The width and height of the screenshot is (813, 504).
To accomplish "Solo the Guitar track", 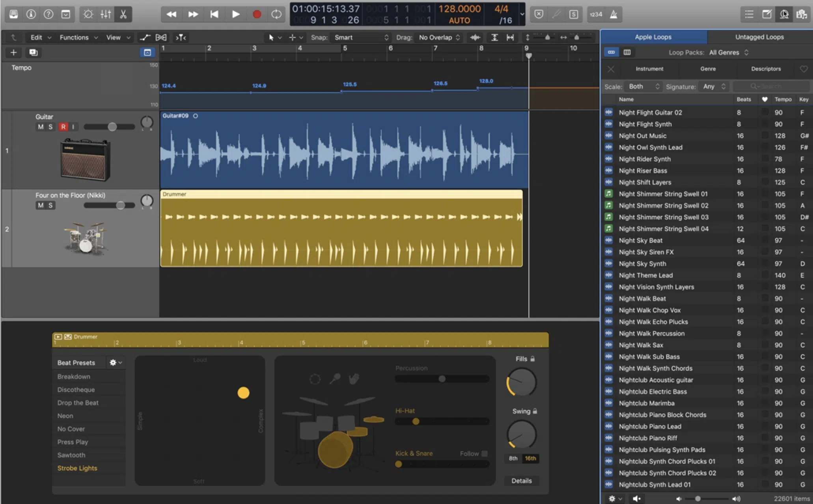I will (x=50, y=127).
